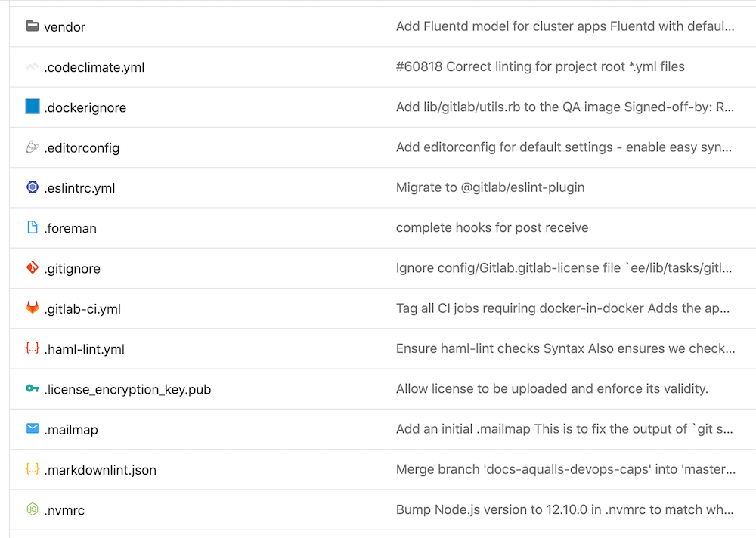Click the hedgehog icon beside .editorconfig

click(x=32, y=147)
